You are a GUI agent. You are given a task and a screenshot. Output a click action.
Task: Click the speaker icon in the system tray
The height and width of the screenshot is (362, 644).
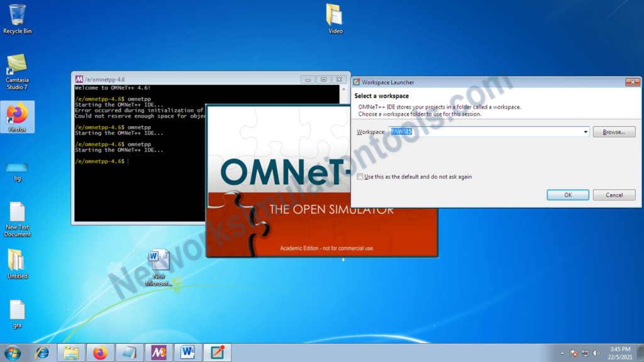[596, 353]
